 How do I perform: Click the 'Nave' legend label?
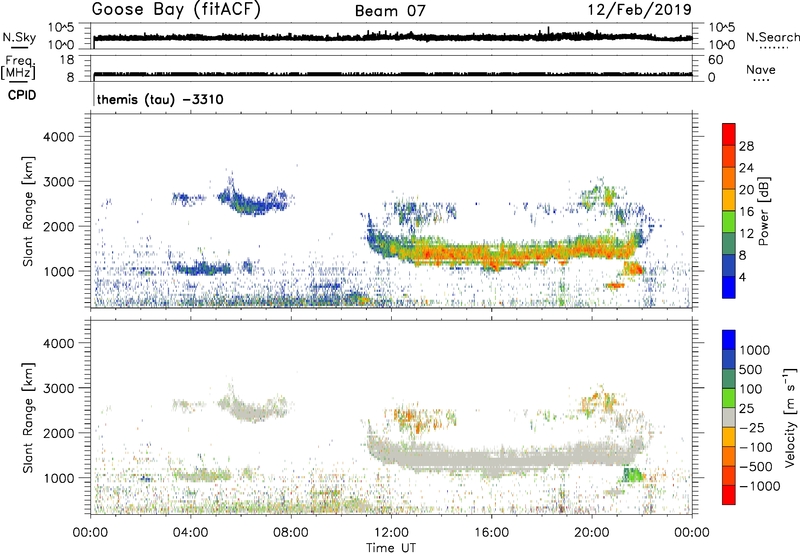760,69
